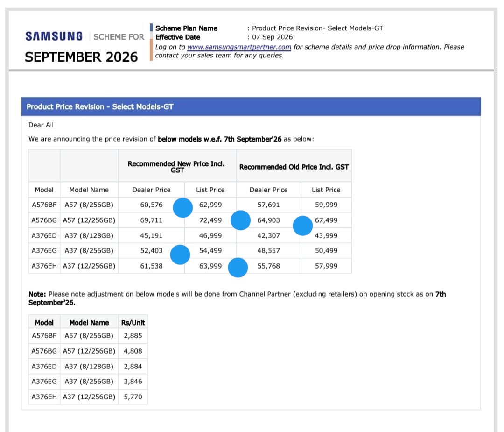504x432 pixels.
Task: Select old list price 57,999
Action: (326, 266)
